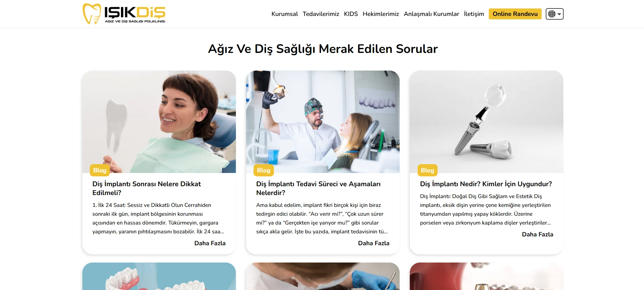Go to the KIDS page

pyautogui.click(x=351, y=14)
